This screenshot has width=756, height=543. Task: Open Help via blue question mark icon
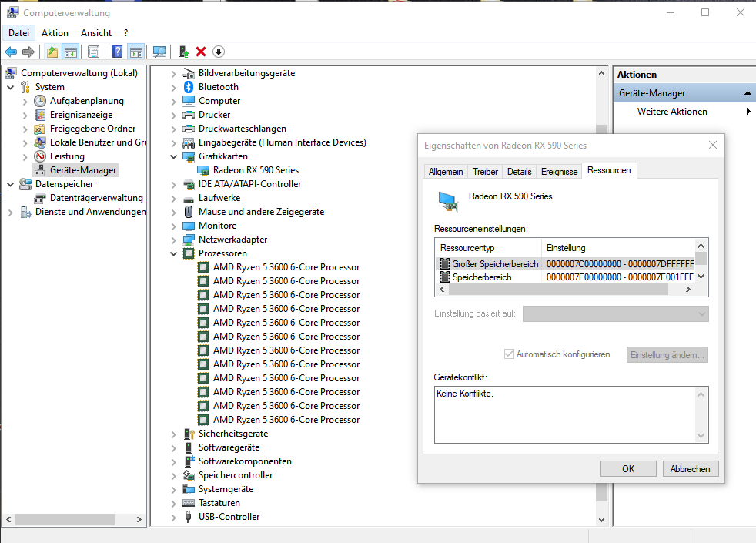click(x=117, y=52)
